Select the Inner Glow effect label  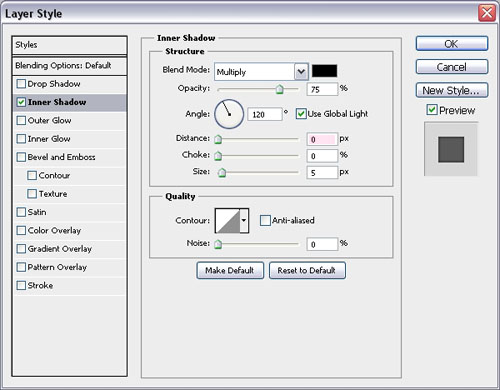tap(49, 139)
